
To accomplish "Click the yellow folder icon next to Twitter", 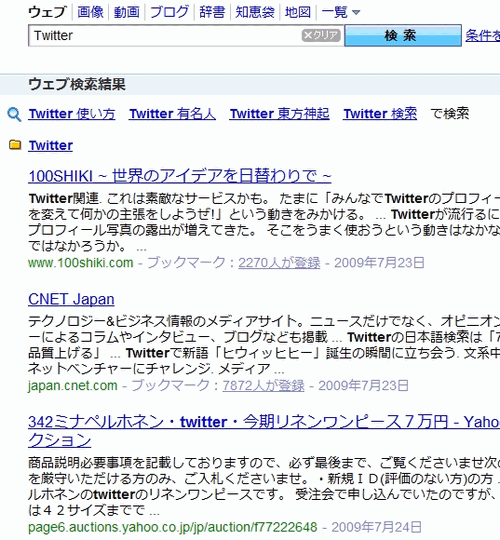I will pos(15,145).
